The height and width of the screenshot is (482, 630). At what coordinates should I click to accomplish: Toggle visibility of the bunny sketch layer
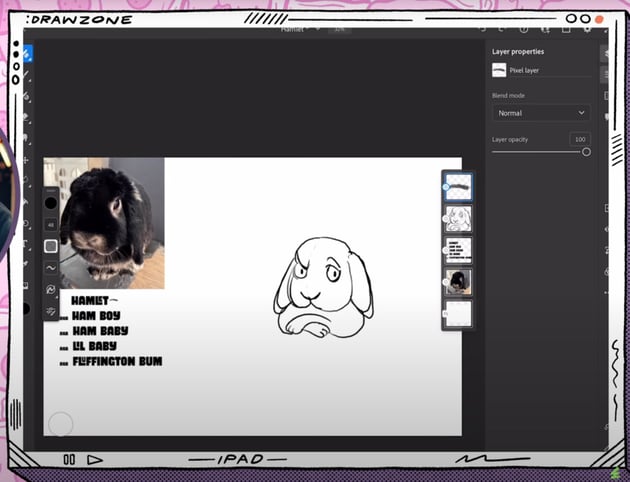[446, 219]
